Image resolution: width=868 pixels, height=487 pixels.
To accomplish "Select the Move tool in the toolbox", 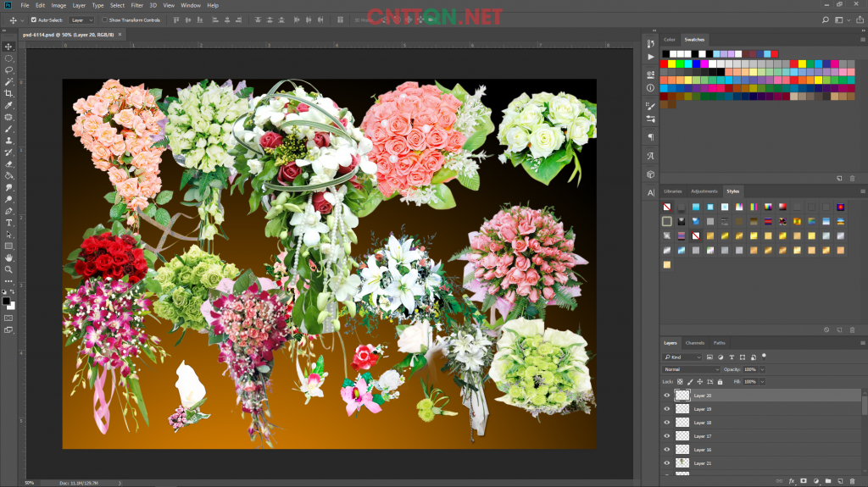I will pos(8,47).
